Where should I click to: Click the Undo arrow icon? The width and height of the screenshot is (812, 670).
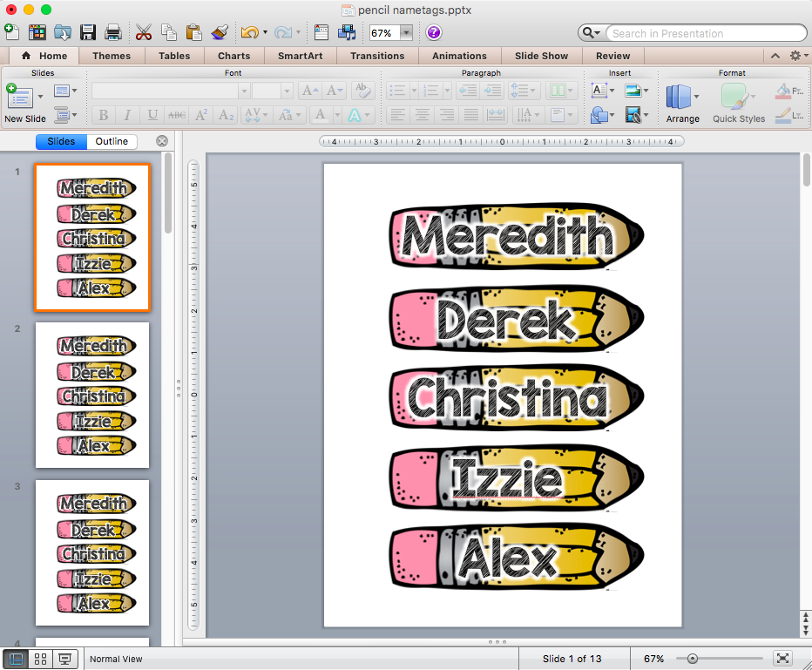click(249, 32)
